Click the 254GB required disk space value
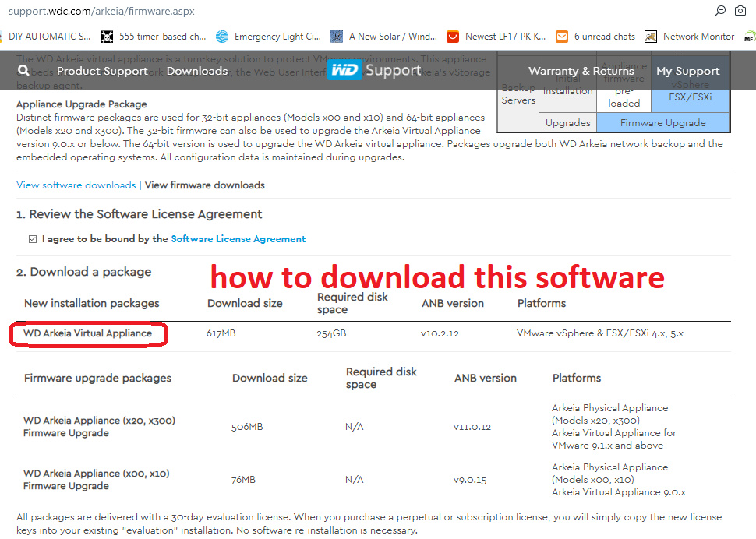The image size is (756, 539). point(331,333)
